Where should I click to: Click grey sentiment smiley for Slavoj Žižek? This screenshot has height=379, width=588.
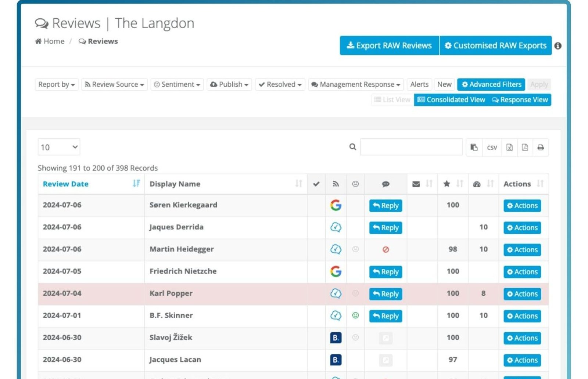pos(355,337)
